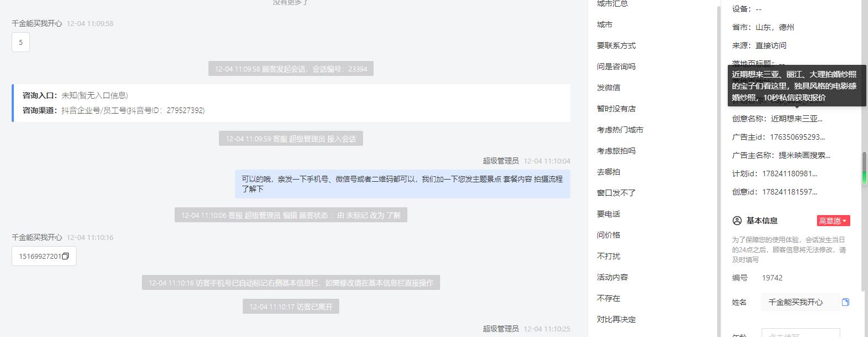Click the 考虑热门城市 reply item
This screenshot has width=868, height=337.
pos(620,130)
